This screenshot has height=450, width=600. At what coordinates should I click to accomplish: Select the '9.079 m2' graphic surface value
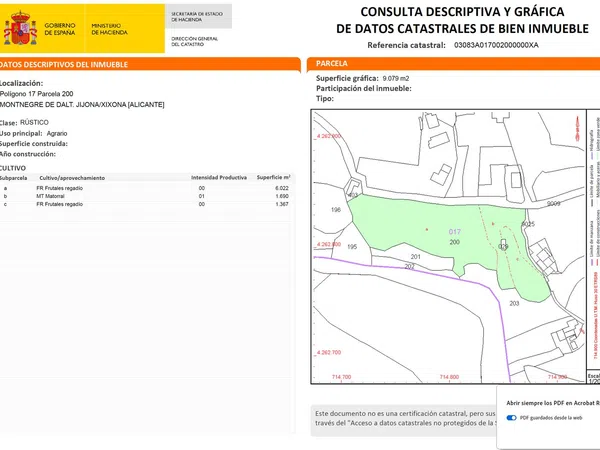click(396, 78)
